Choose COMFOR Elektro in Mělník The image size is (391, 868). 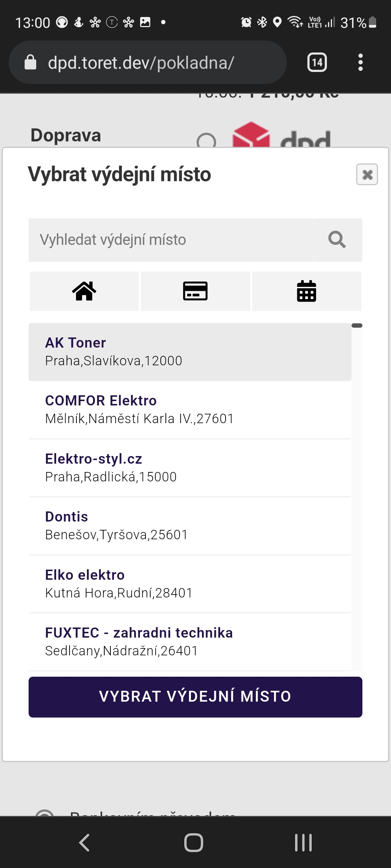point(190,409)
